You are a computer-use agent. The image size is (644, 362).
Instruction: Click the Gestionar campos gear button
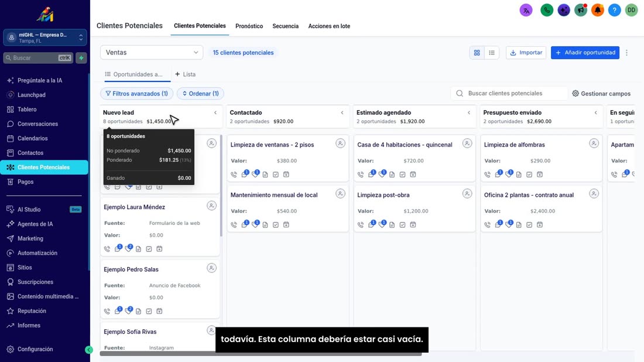pos(602,94)
